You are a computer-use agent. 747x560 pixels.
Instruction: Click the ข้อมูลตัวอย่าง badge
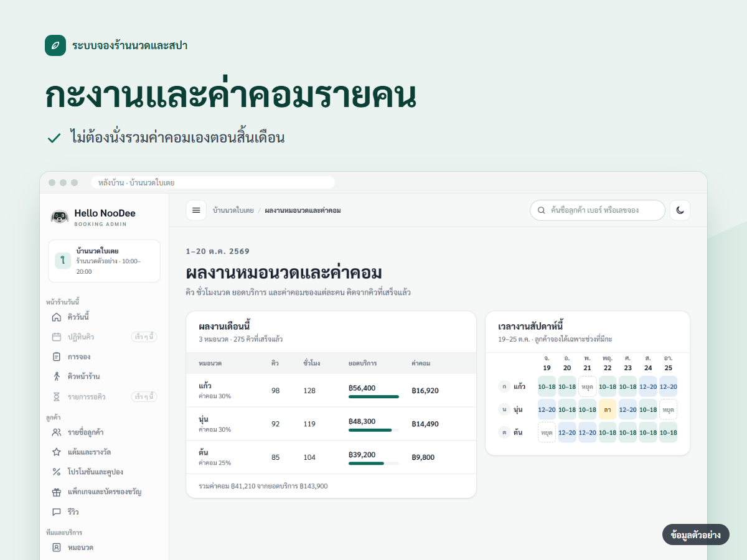point(695,534)
